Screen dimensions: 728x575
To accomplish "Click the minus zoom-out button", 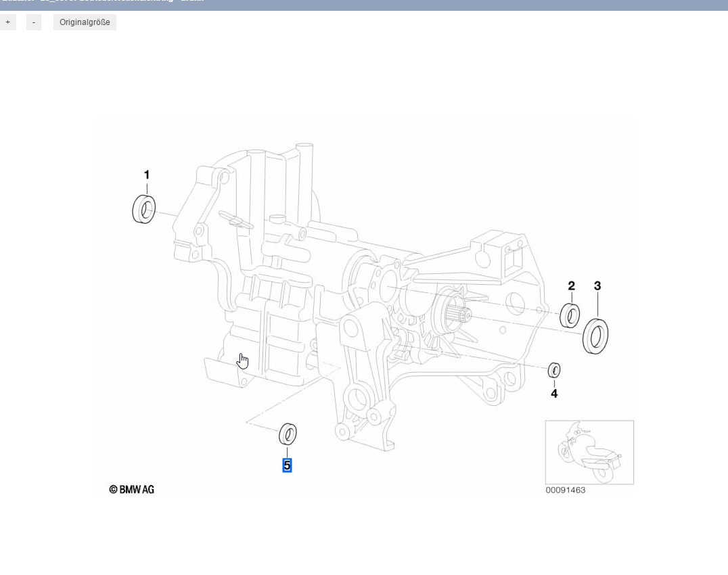I will tap(34, 22).
